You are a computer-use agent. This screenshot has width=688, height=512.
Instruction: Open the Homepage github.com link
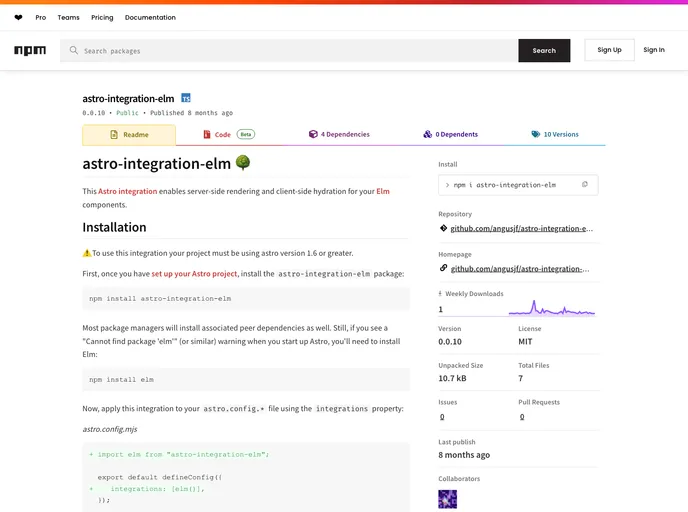click(x=520, y=269)
